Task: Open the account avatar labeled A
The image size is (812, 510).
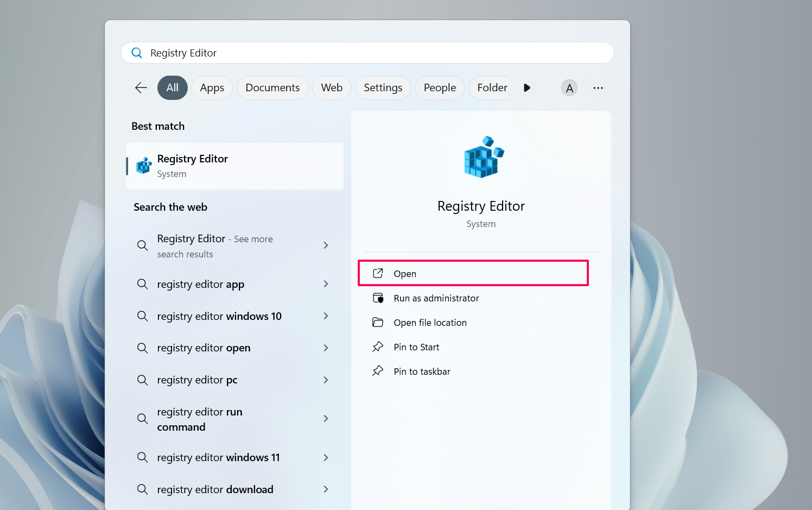Action: click(x=569, y=88)
